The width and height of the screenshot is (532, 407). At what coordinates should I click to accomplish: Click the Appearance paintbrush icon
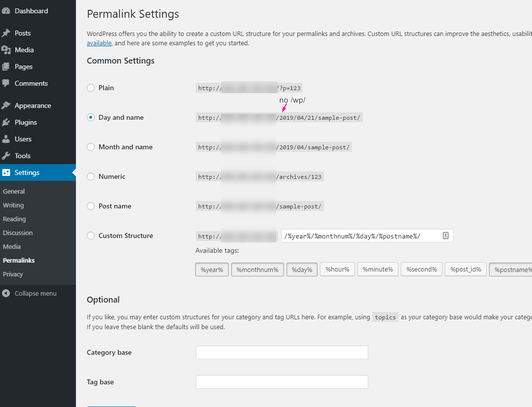tap(6, 105)
